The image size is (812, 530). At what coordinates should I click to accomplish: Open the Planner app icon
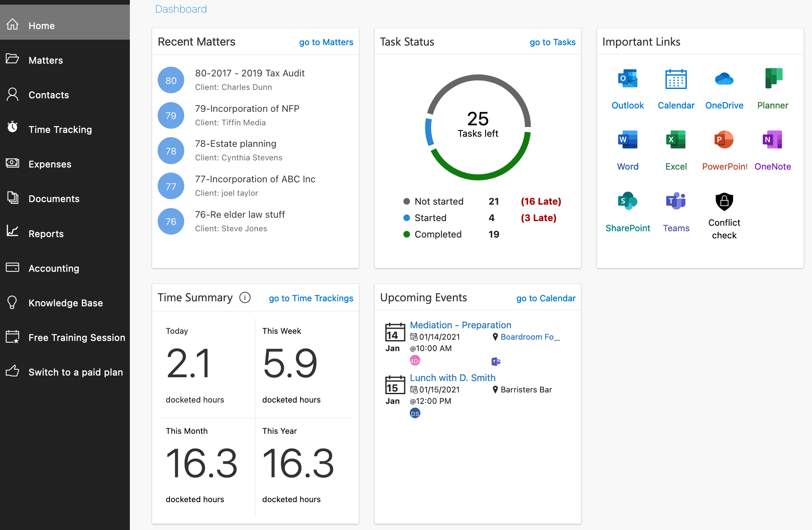pos(772,78)
